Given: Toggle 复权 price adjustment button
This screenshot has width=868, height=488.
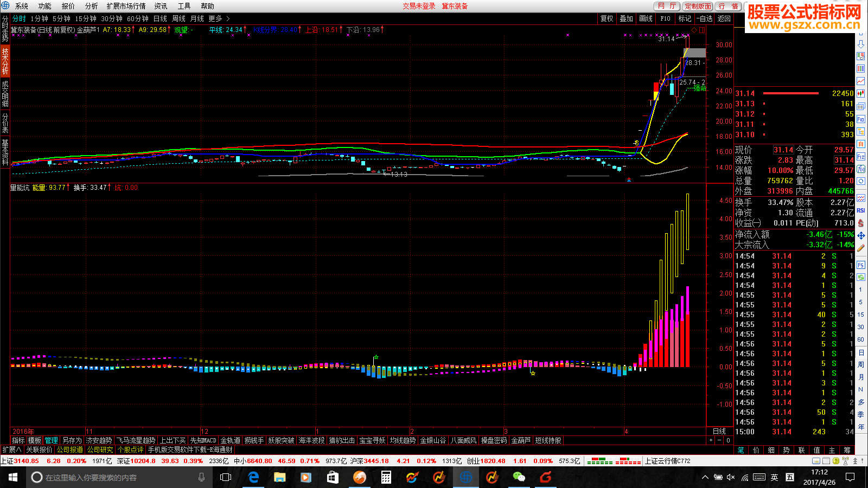Looking at the screenshot, I should (x=607, y=18).
